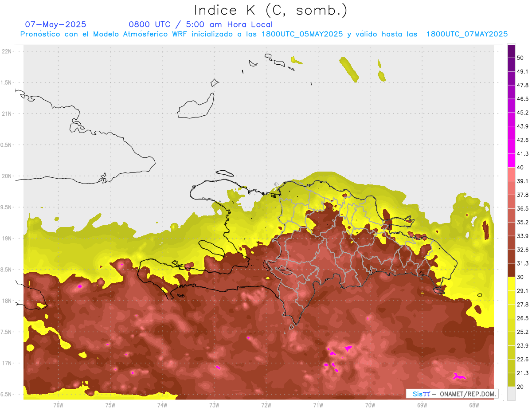Click the "72W" longitude axis label
Image resolution: width=532 pixels, height=411 pixels.
[x=266, y=405]
